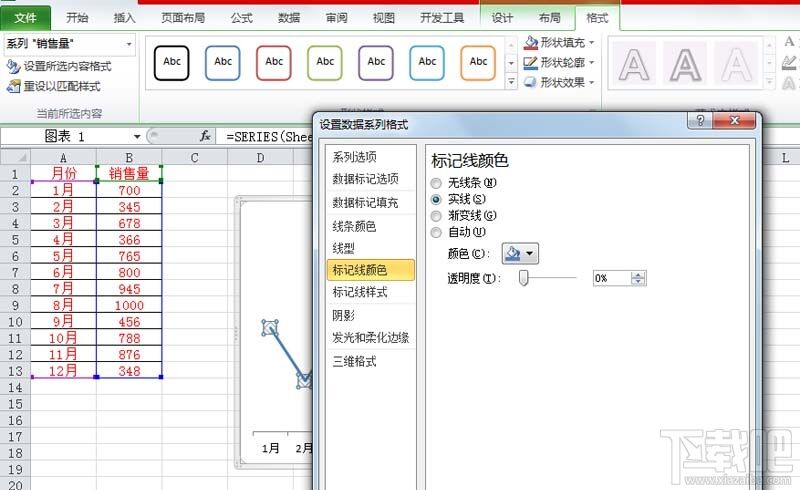Click the fx insert function icon
This screenshot has width=800, height=490.
pyautogui.click(x=205, y=136)
